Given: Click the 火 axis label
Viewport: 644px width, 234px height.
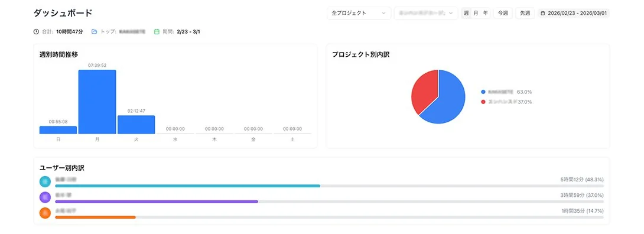Looking at the screenshot, I should [x=136, y=139].
